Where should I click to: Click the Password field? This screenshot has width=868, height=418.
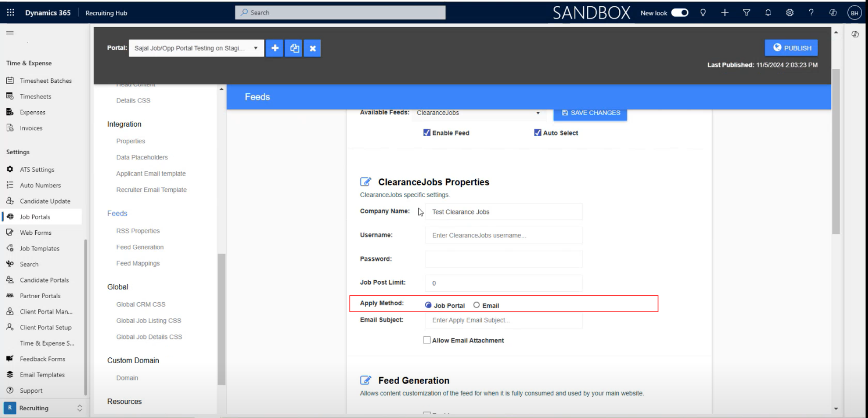504,259
